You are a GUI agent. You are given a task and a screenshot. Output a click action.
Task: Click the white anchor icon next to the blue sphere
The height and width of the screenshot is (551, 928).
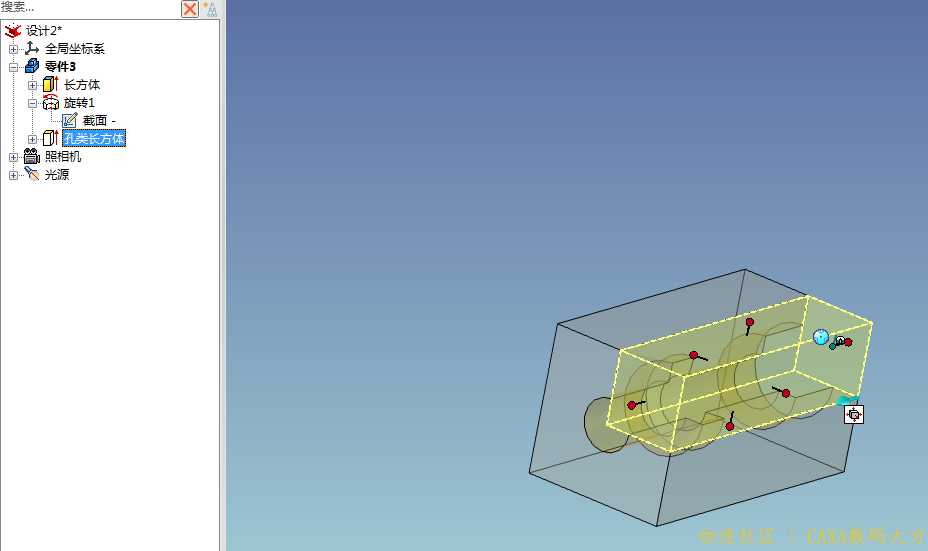(x=839, y=340)
